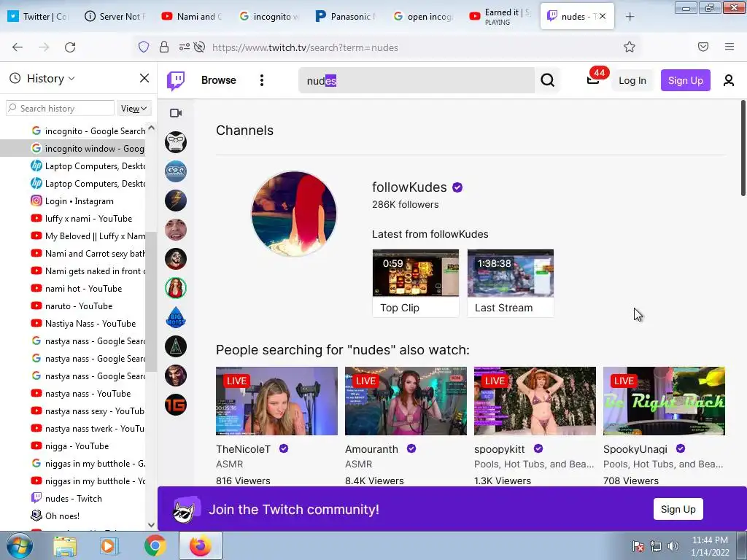
Task: Click the Twitch logo home icon
Action: click(176, 80)
